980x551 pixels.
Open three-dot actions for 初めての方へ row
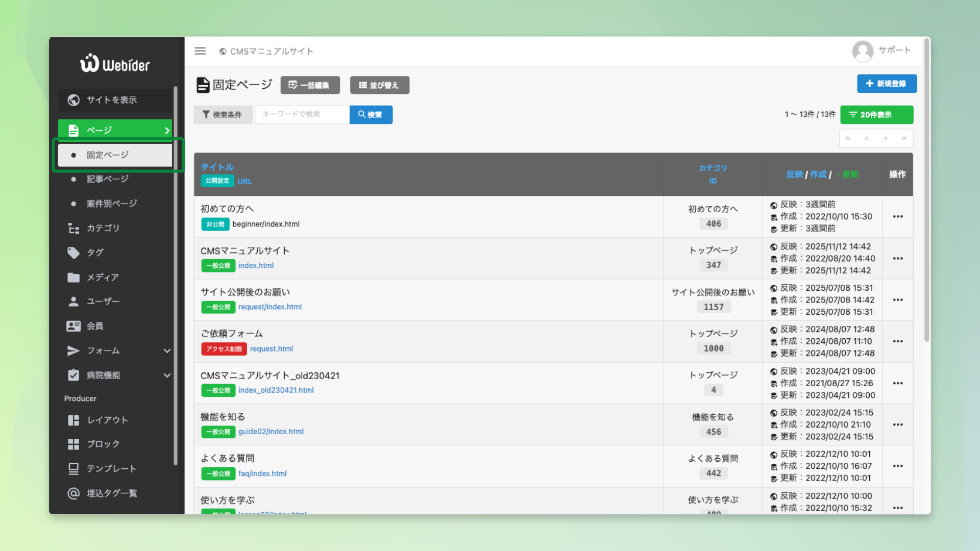click(x=898, y=217)
